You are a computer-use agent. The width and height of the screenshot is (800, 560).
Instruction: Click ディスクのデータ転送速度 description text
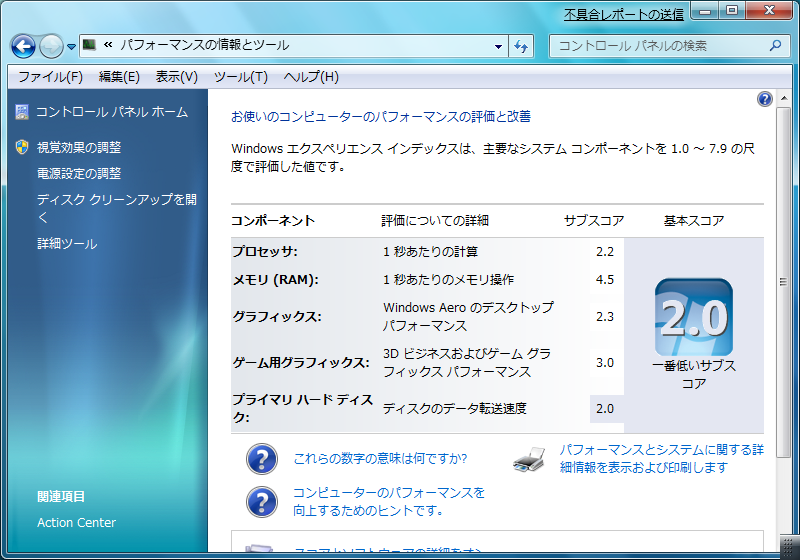(x=455, y=409)
